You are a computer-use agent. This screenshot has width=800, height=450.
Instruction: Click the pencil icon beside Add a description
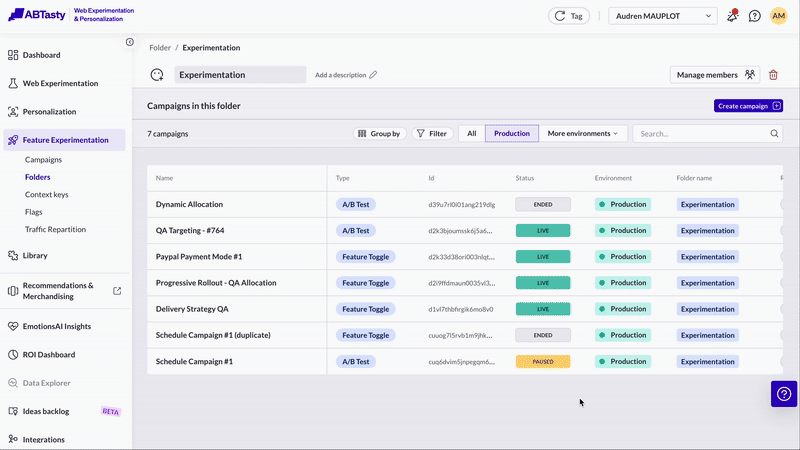coord(373,75)
